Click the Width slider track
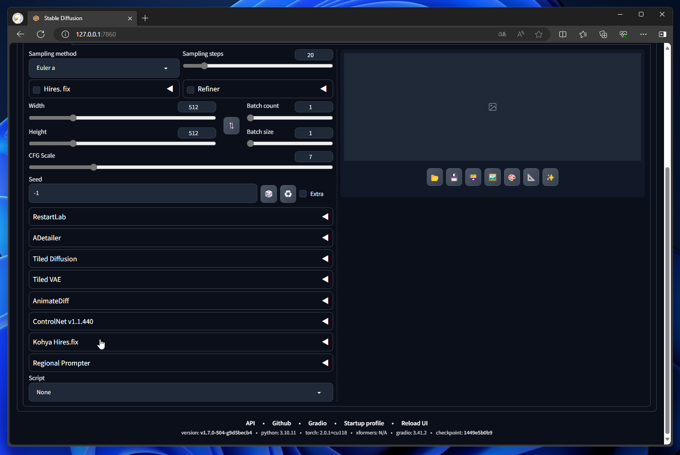The width and height of the screenshot is (680, 455). [122, 118]
